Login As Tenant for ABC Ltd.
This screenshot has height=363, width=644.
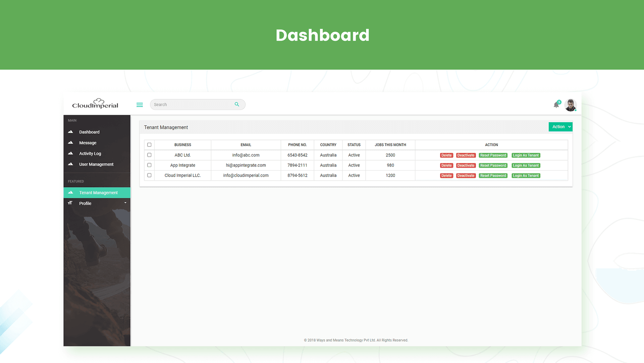526,155
